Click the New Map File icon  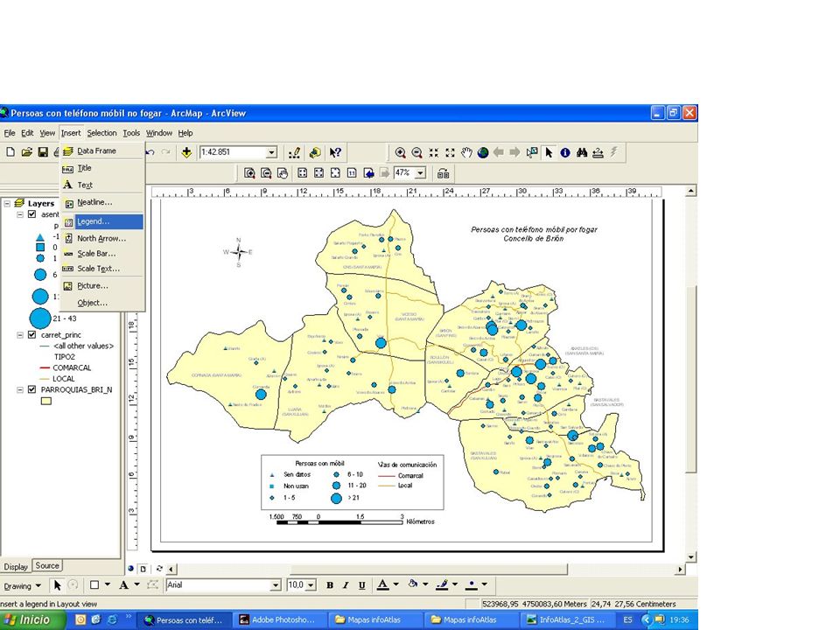(x=10, y=152)
